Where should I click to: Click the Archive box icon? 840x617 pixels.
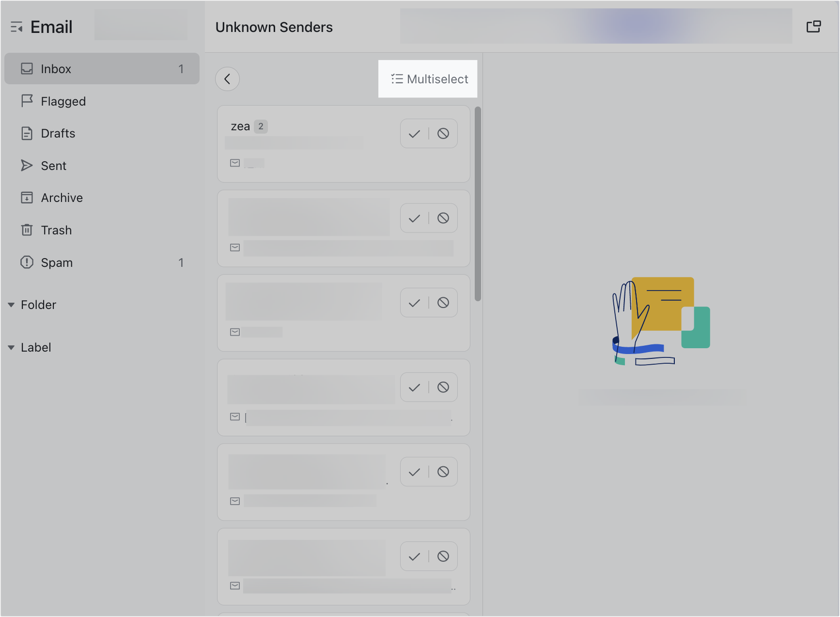[27, 198]
